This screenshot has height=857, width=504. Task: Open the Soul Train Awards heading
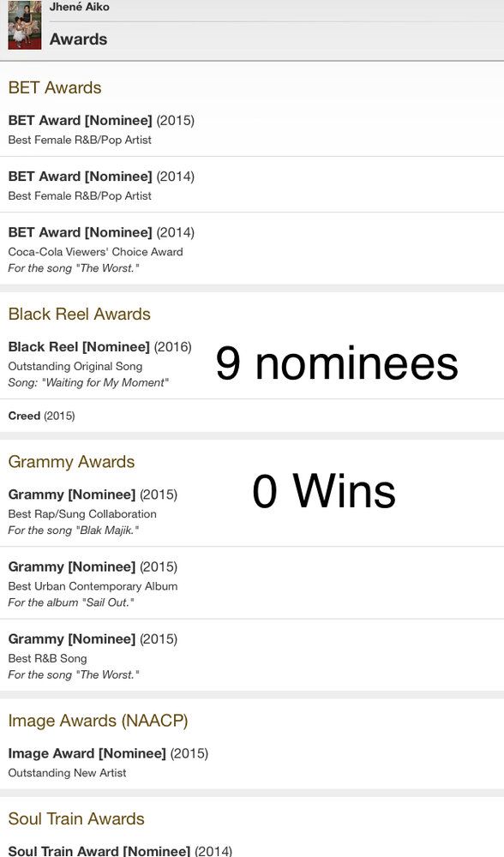click(76, 818)
